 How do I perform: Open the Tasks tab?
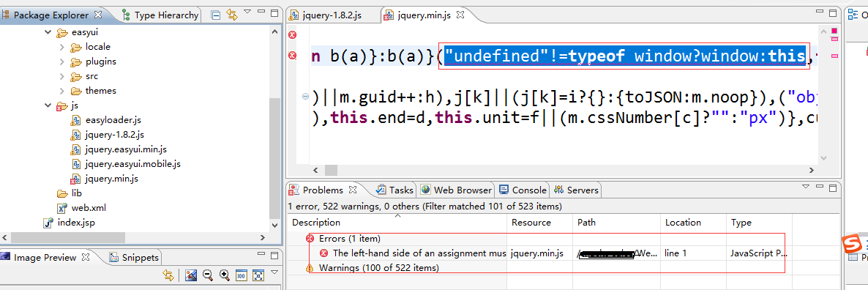tap(394, 190)
